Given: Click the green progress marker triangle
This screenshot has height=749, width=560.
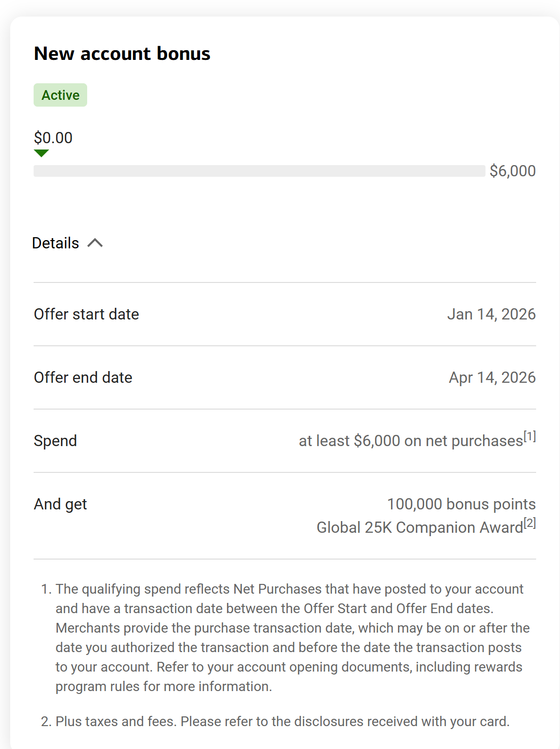Looking at the screenshot, I should 41,153.
